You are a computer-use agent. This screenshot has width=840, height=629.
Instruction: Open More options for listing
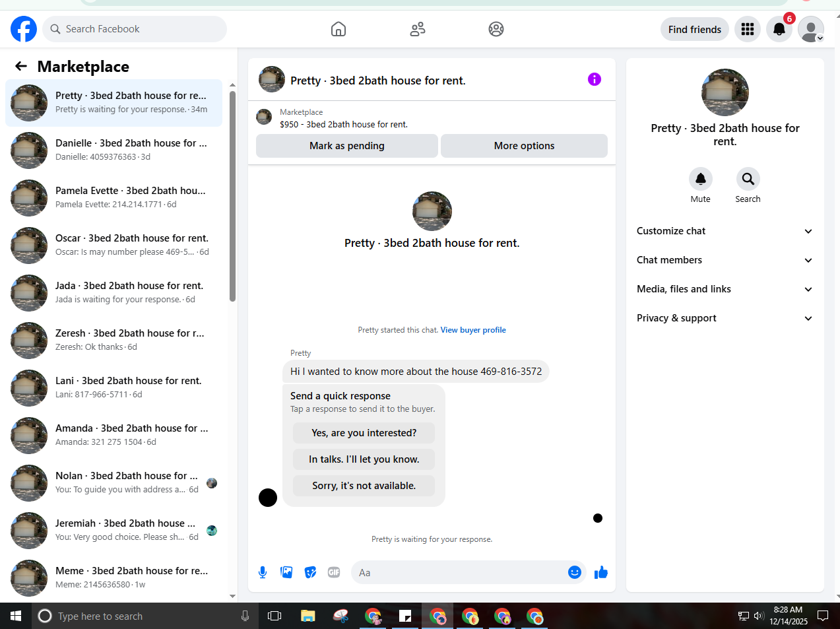(524, 146)
